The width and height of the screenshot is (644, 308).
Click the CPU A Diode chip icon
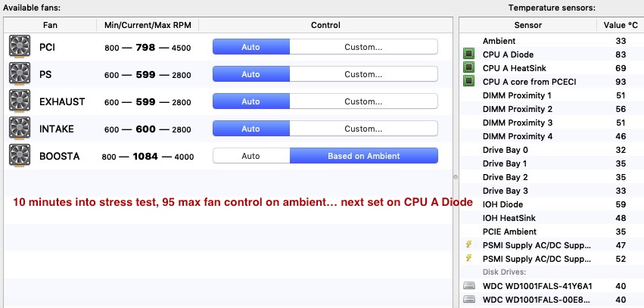(469, 54)
